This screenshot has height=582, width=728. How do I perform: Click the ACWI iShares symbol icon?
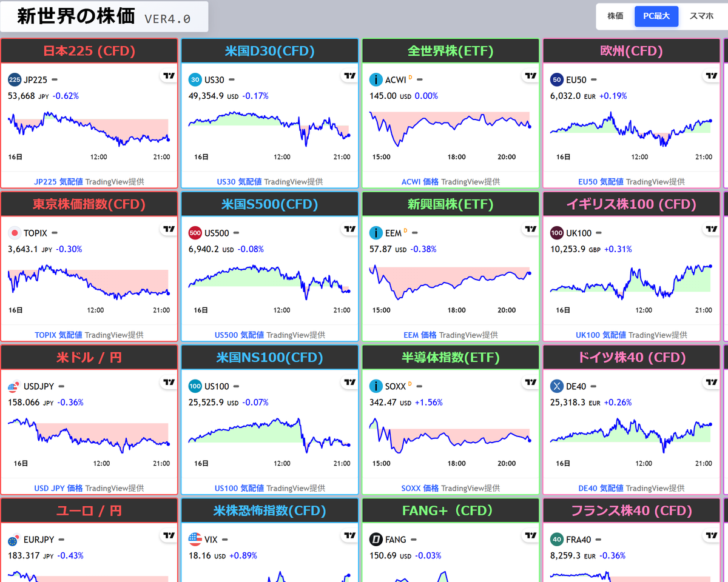click(376, 79)
